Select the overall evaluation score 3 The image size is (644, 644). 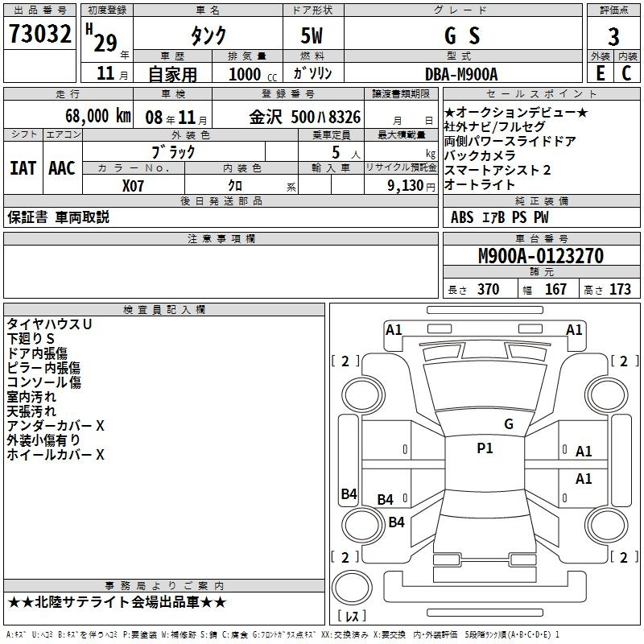point(613,36)
